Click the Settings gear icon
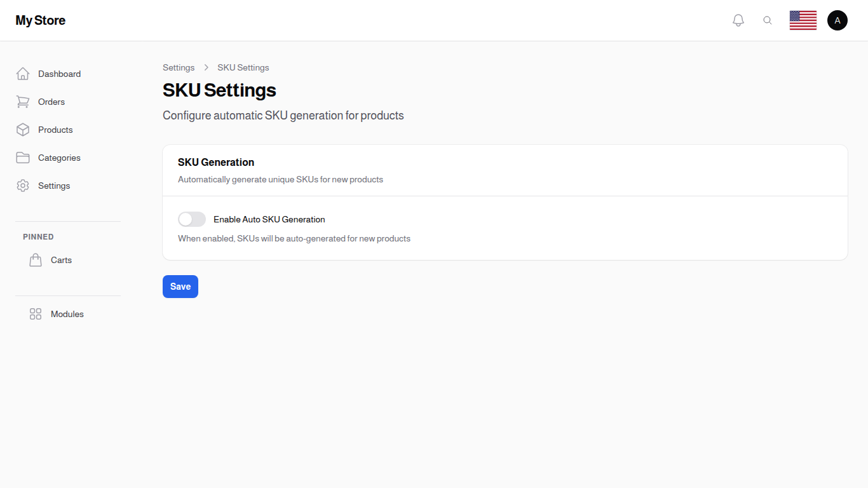This screenshot has height=488, width=868. [x=23, y=186]
